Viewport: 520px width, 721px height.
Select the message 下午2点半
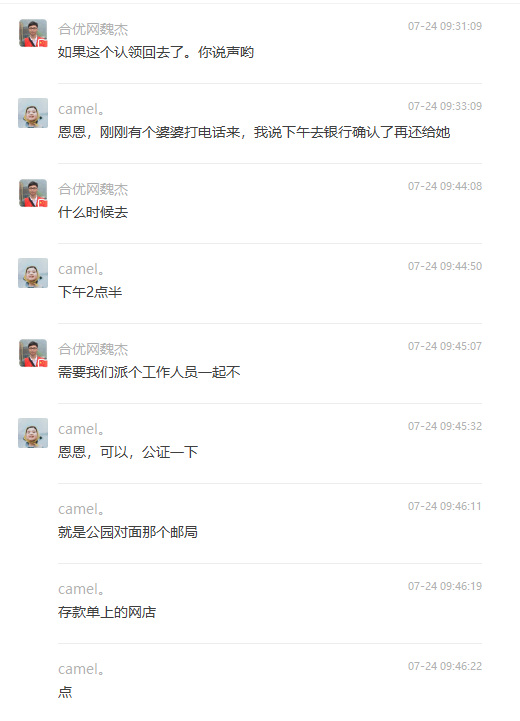(90, 292)
